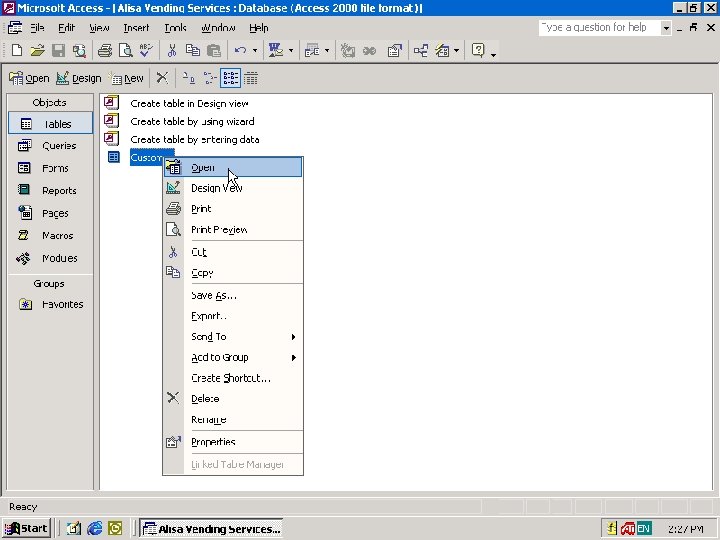Click the Save floppy disk icon
720x540 pixels.
58,51
